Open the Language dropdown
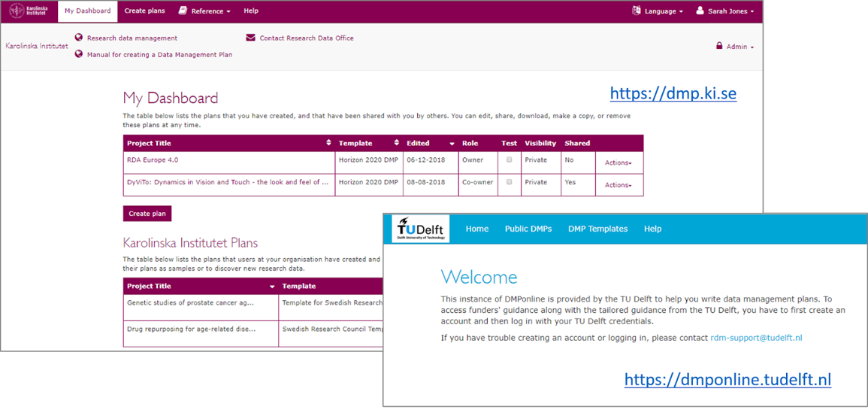868x416 pixels. click(658, 11)
